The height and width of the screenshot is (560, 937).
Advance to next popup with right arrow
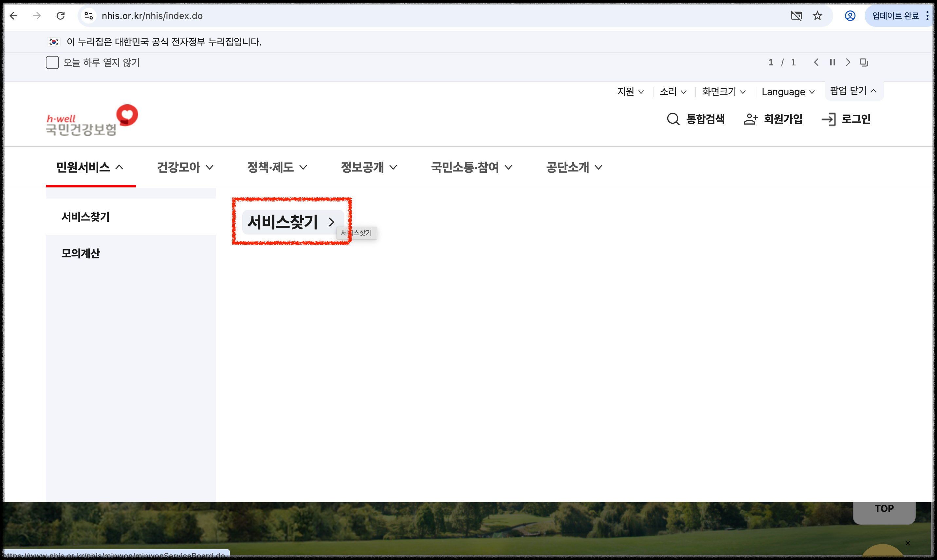(848, 62)
